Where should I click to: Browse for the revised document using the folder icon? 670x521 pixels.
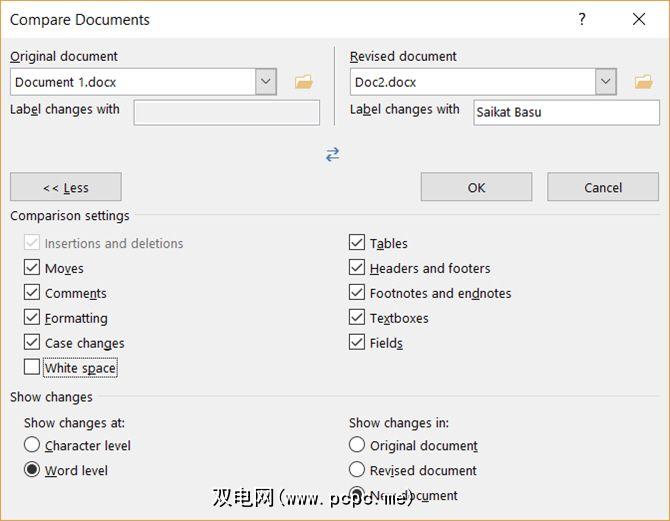pyautogui.click(x=643, y=82)
